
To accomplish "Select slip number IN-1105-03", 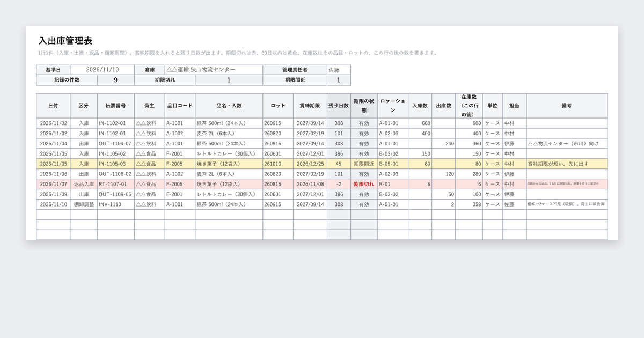I will pos(115,164).
